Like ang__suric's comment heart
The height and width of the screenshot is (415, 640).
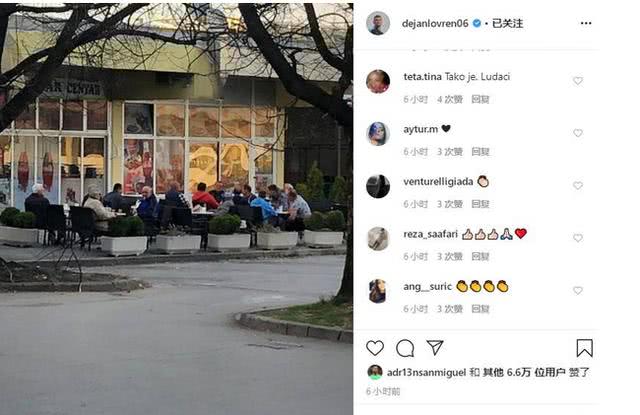click(x=578, y=291)
